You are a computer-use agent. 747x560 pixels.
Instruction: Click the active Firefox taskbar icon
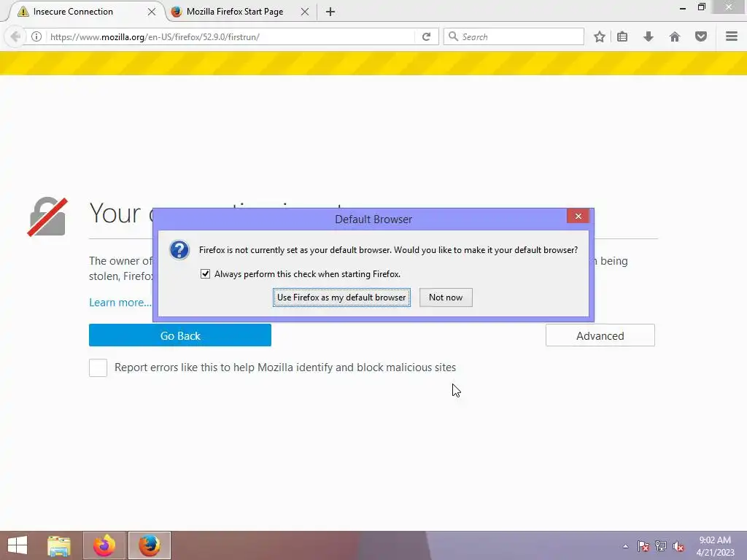coord(149,545)
